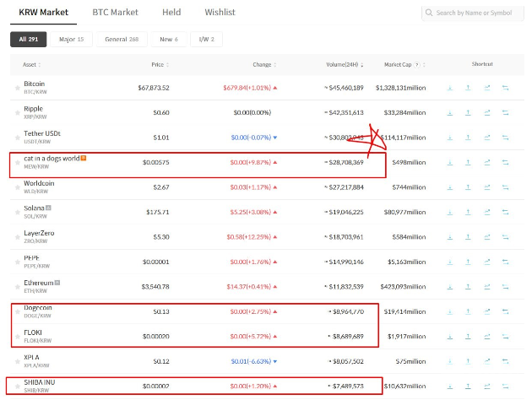The height and width of the screenshot is (400, 532).
Task: Star Ripple to add to wishlist
Action: (x=17, y=113)
